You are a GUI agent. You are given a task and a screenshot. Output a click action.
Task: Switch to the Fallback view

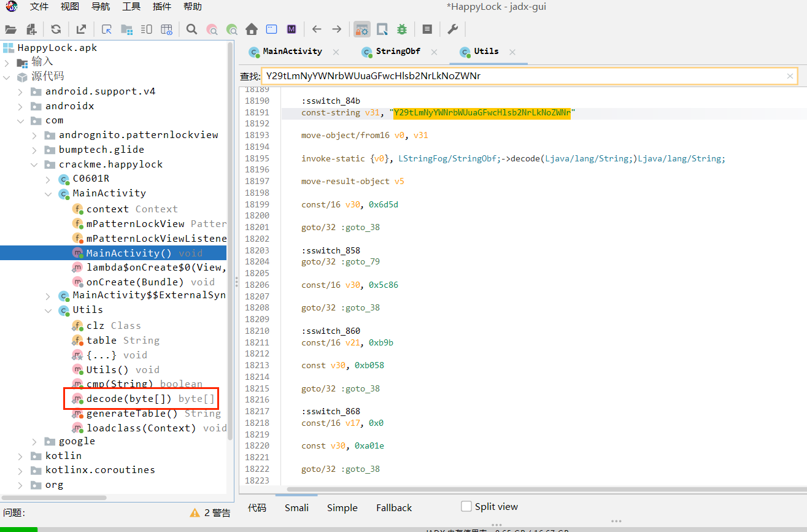click(x=393, y=507)
